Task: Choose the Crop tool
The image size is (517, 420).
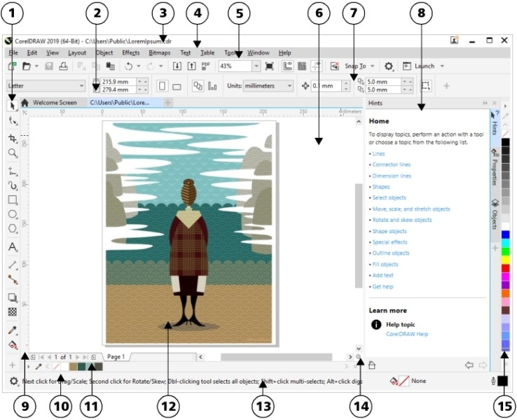Action: [x=13, y=139]
